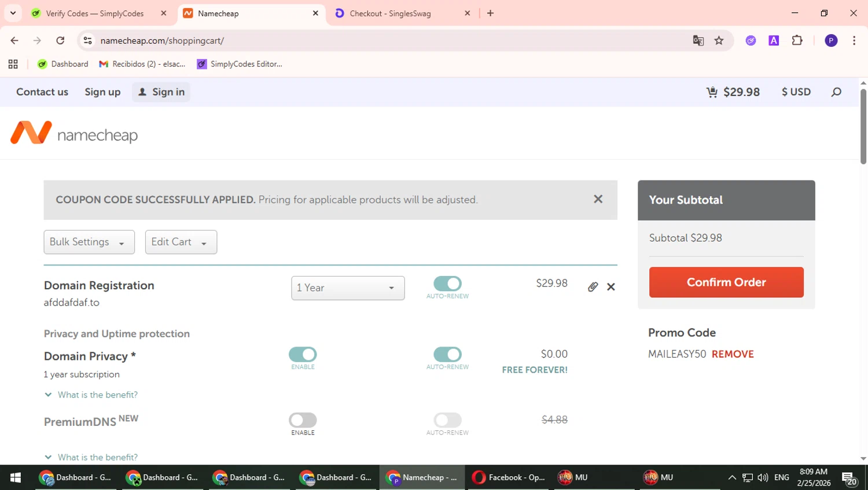868x490 pixels.
Task: Open the browser Extensions puzzle icon
Action: tap(797, 40)
